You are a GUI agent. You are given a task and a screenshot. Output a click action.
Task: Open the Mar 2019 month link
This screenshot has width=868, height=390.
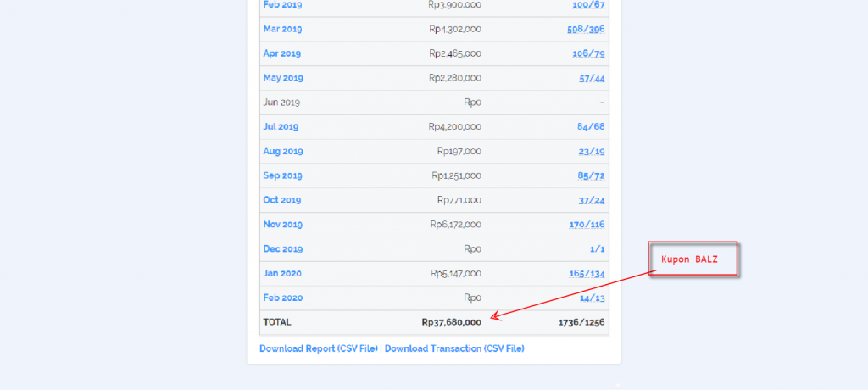[282, 30]
